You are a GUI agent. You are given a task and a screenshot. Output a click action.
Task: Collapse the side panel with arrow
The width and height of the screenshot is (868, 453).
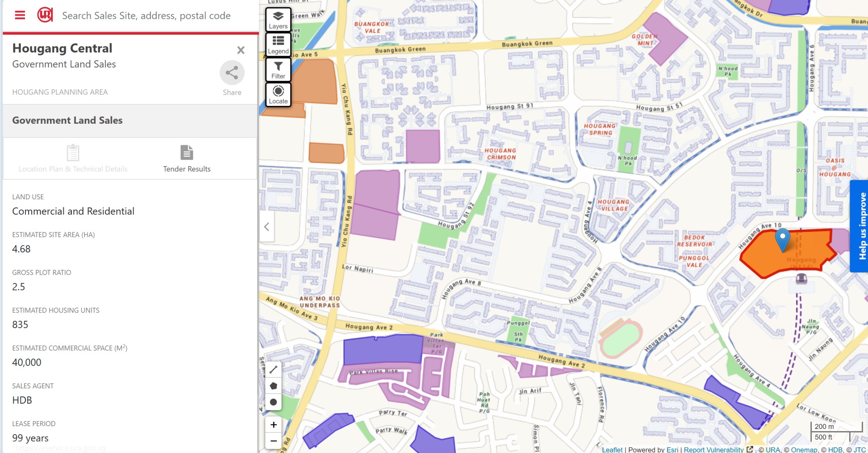pos(267,226)
